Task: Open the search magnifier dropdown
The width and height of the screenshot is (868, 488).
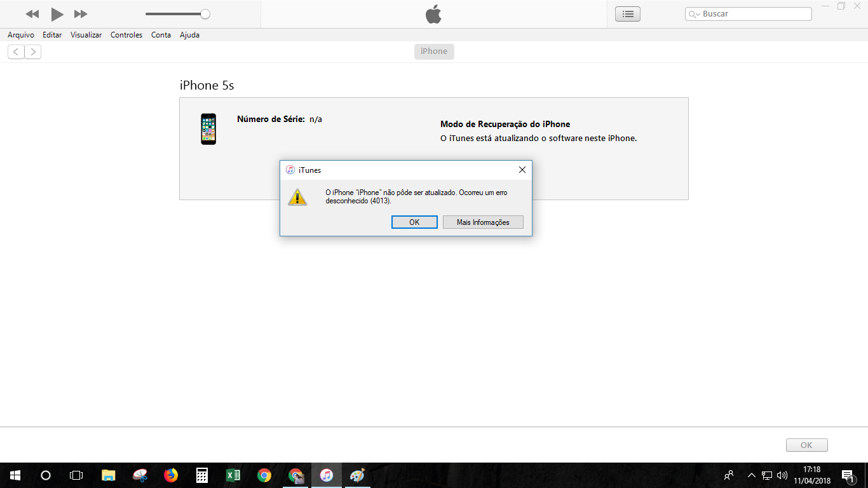Action: click(695, 14)
